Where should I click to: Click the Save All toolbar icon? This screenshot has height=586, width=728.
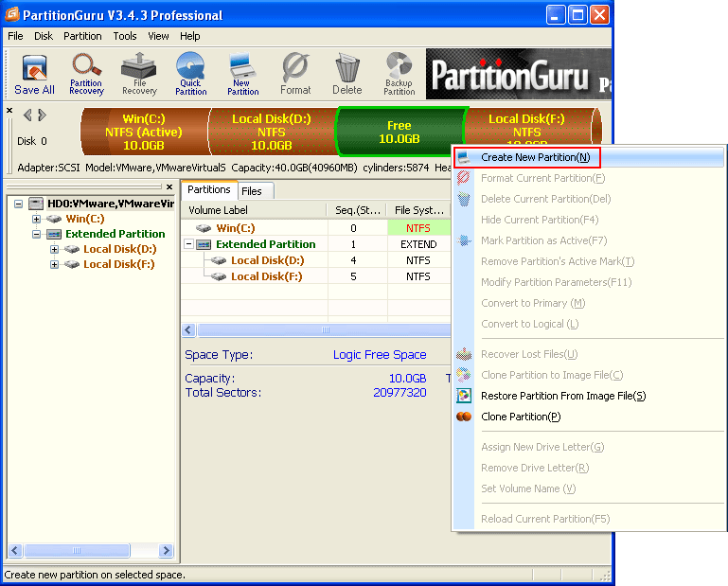[x=34, y=74]
